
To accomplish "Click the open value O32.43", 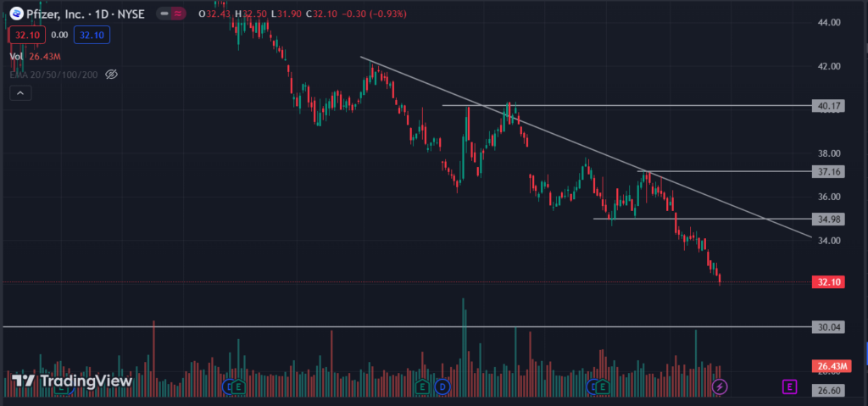I will pyautogui.click(x=214, y=14).
